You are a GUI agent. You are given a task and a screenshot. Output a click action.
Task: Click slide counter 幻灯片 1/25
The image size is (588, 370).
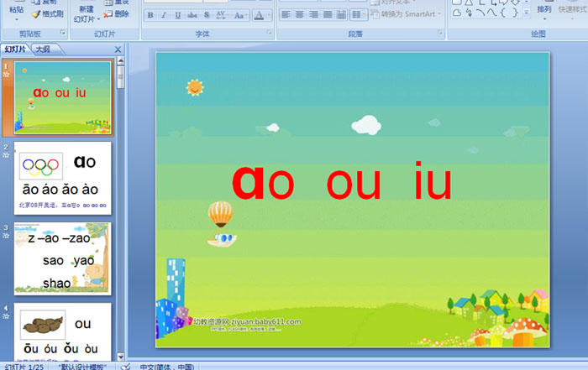(24, 367)
